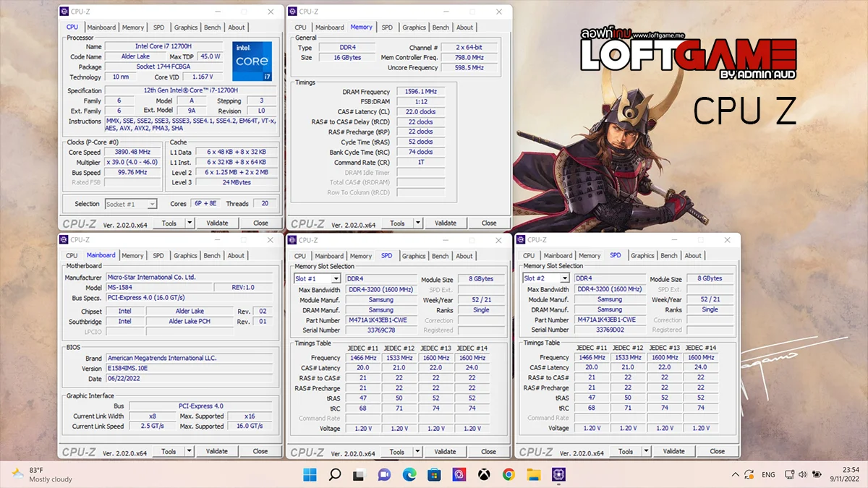
Task: Open the Windows Start menu
Action: (x=310, y=475)
